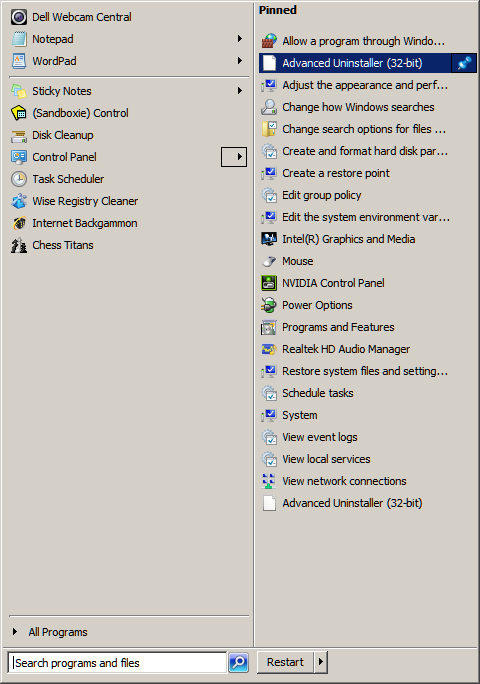
Task: Open the (Sandboxie) Control shield icon
Action: coord(19,113)
